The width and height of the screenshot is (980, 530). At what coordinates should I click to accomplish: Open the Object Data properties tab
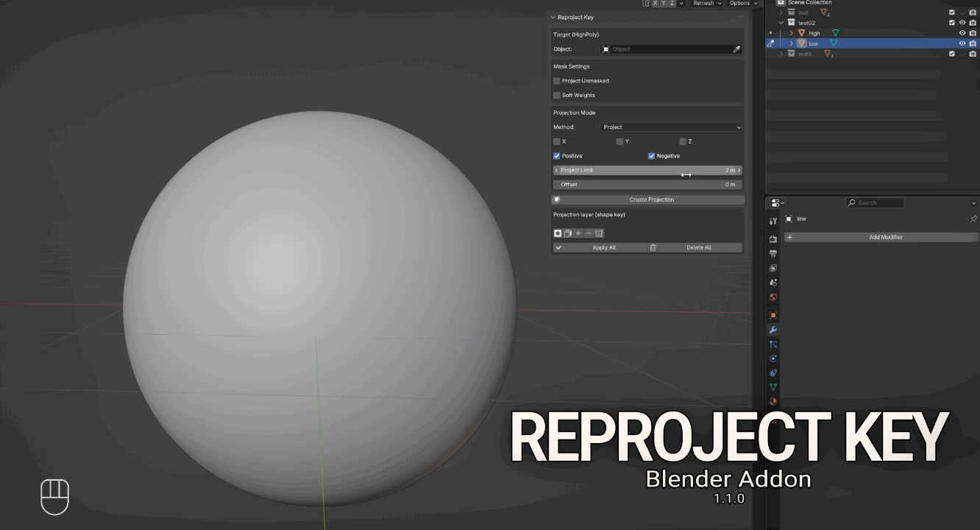click(x=773, y=387)
